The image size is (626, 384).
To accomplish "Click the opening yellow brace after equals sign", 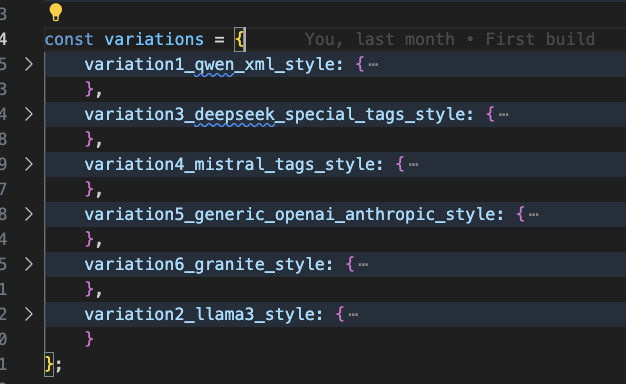I will pyautogui.click(x=240, y=40).
